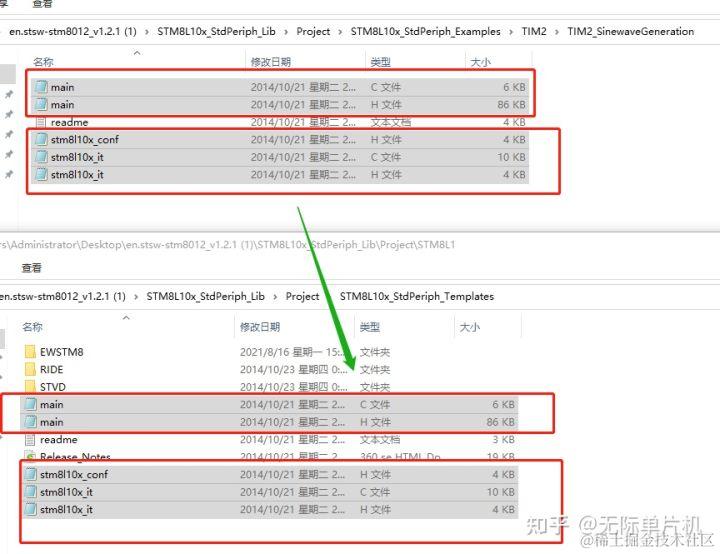Go to STM8L10x_StdPeriph_Examples breadcrumb
This screenshot has height=554, width=720.
pos(425,31)
